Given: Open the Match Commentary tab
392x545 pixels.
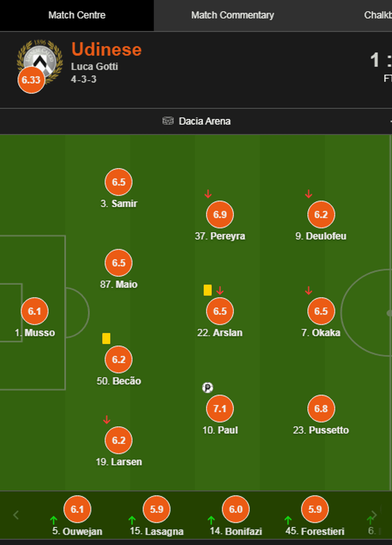Looking at the screenshot, I should tap(232, 15).
